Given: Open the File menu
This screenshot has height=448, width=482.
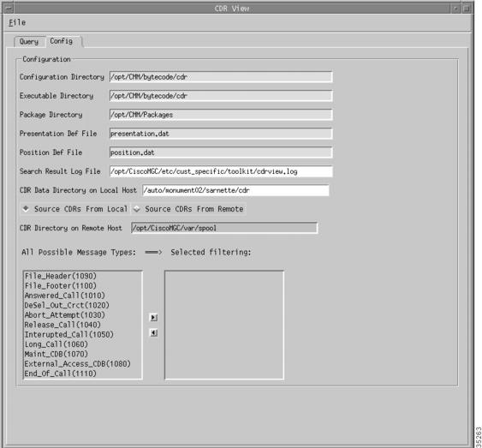Looking at the screenshot, I should [x=17, y=22].
